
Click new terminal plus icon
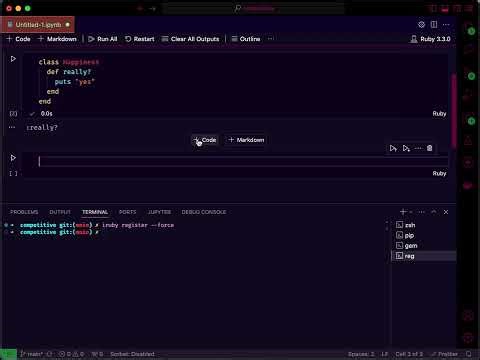[403, 212]
